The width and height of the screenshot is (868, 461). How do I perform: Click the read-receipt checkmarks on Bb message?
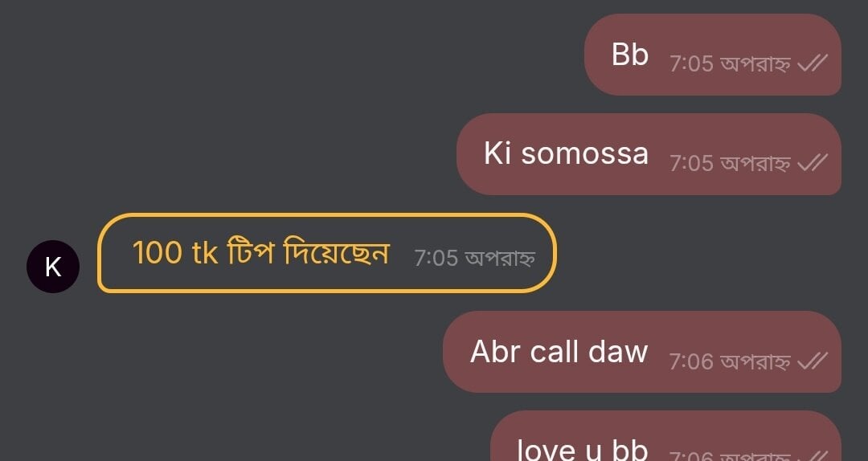(x=813, y=63)
